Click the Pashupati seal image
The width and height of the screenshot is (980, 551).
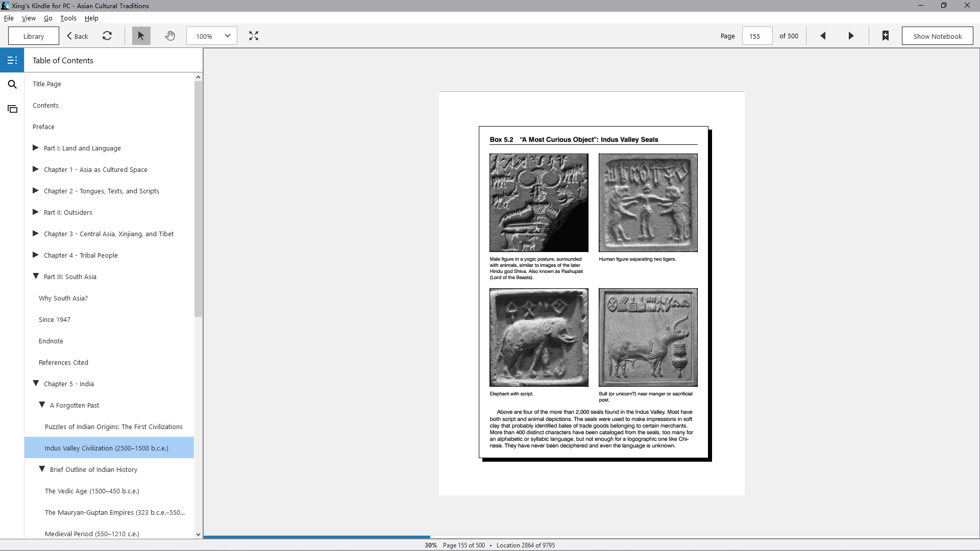(538, 203)
